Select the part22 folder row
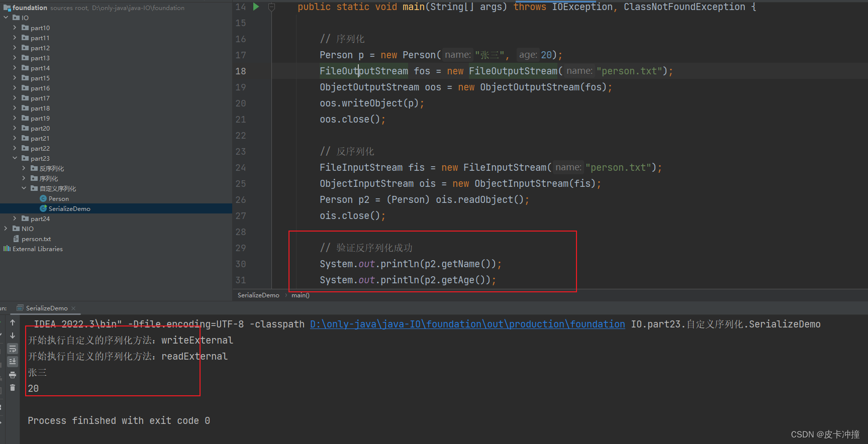Image resolution: width=868 pixels, height=444 pixels. pyautogui.click(x=116, y=148)
